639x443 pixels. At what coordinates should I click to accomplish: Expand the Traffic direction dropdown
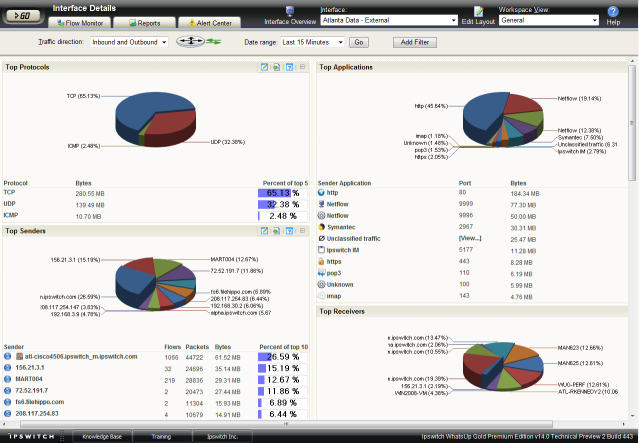point(129,42)
